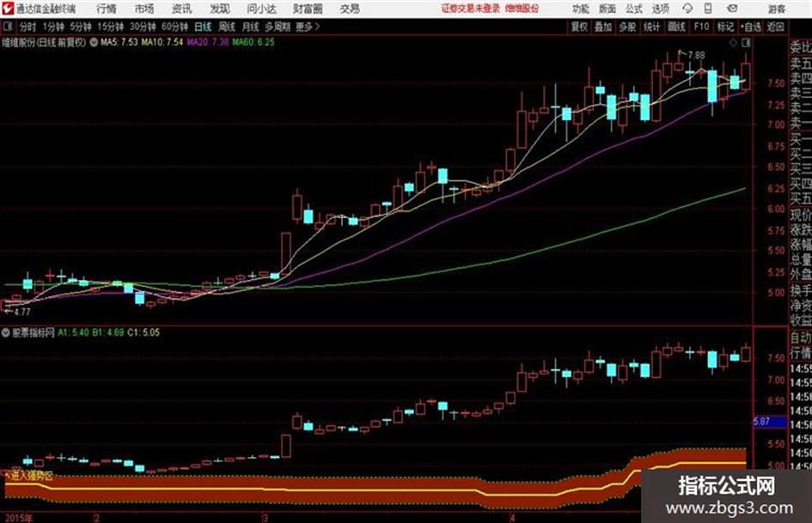Image resolution: width=812 pixels, height=523 pixels.
Task: Click the A1: 5.40 indicator value
Action: click(x=73, y=332)
